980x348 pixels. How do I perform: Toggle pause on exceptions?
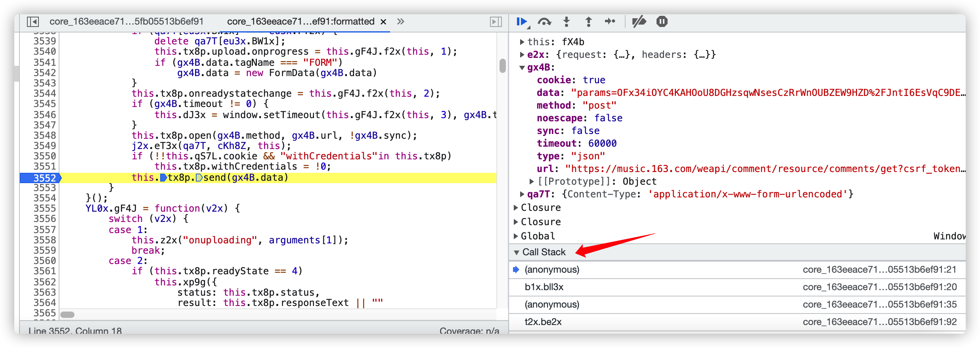click(x=662, y=21)
